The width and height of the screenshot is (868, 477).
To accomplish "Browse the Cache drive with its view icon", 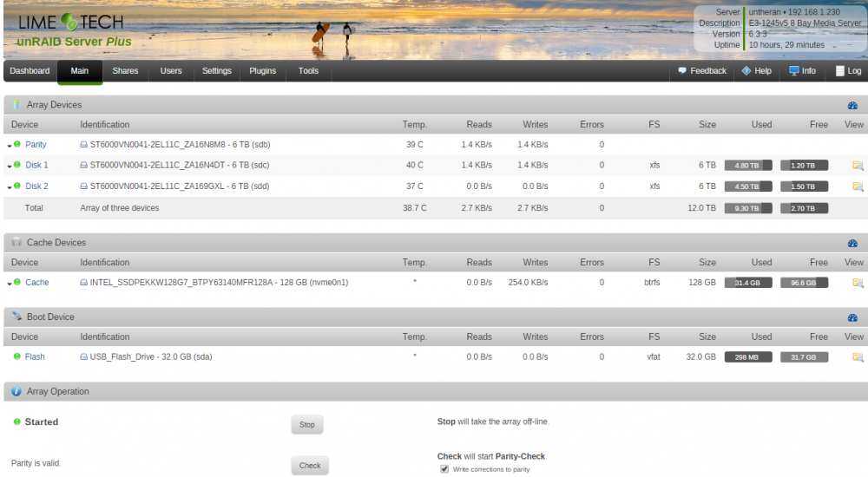I will [858, 283].
